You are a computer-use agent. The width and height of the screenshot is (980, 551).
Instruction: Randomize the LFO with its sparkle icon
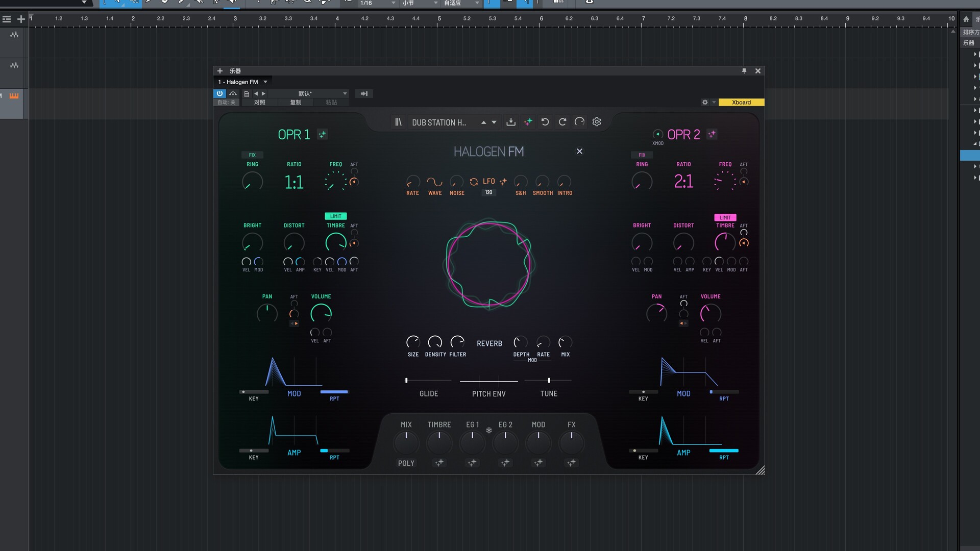pyautogui.click(x=503, y=182)
